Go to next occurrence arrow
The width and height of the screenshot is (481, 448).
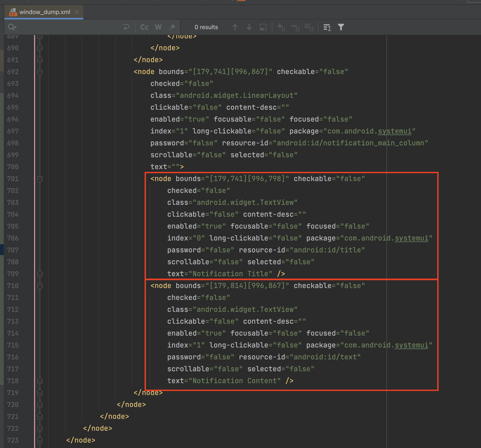click(249, 27)
